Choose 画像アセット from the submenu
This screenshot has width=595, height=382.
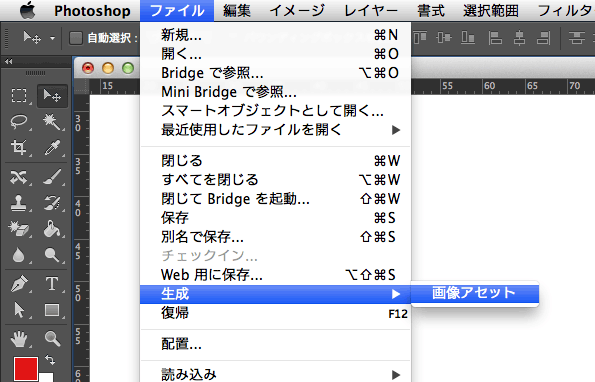click(475, 293)
